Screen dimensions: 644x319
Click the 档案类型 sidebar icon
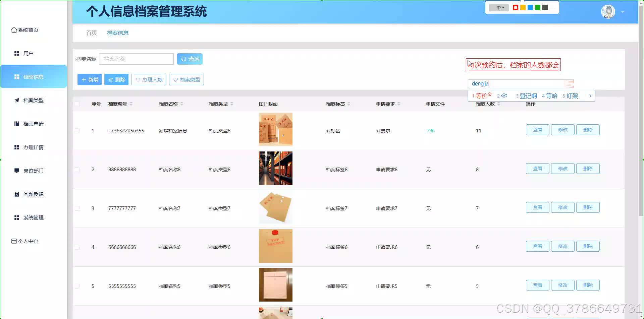pyautogui.click(x=16, y=100)
